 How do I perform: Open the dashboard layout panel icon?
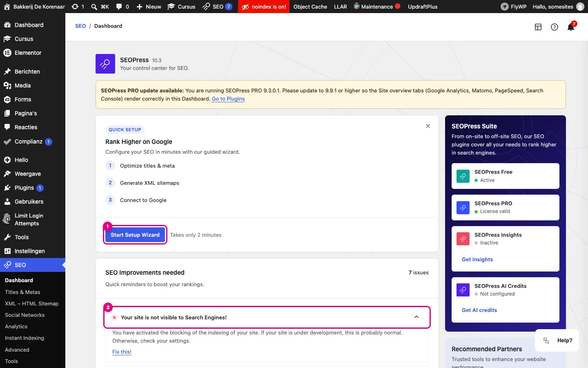pos(538,27)
